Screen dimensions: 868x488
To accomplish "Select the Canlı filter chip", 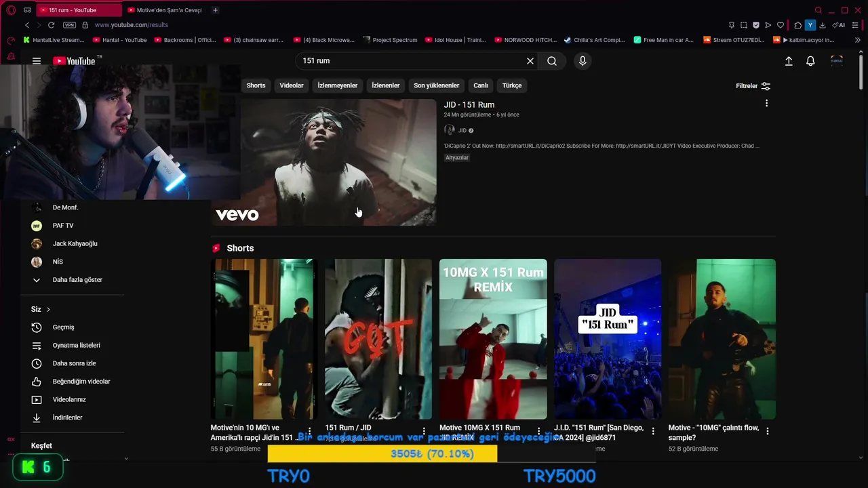I will click(481, 85).
